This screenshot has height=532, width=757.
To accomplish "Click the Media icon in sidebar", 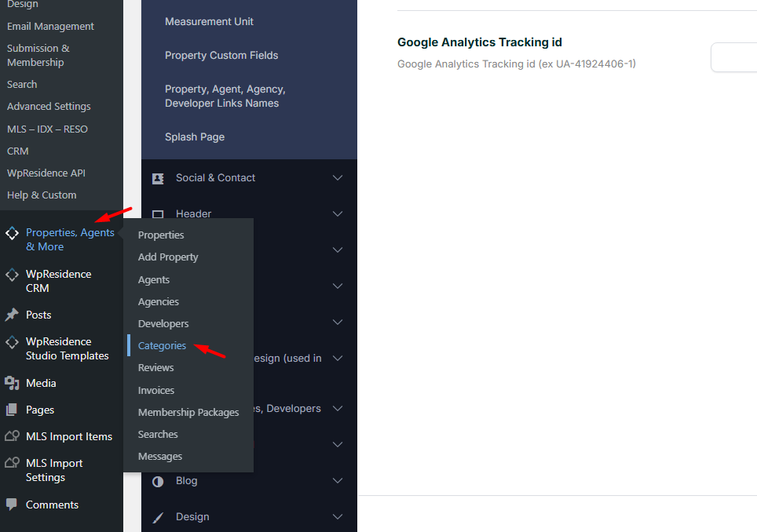I will (12, 383).
